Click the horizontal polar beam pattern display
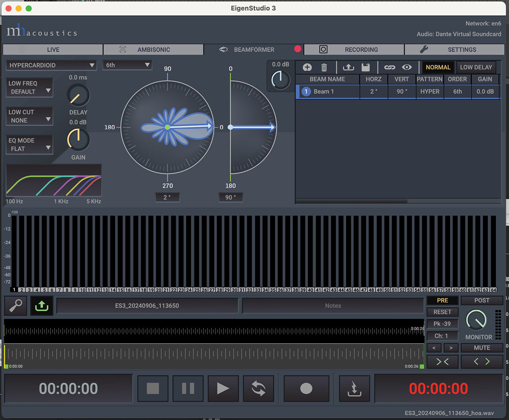The height and width of the screenshot is (420, 509). click(x=167, y=127)
